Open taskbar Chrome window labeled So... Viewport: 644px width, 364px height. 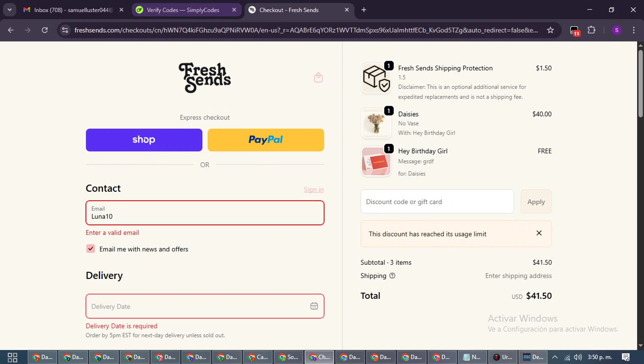point(289,357)
